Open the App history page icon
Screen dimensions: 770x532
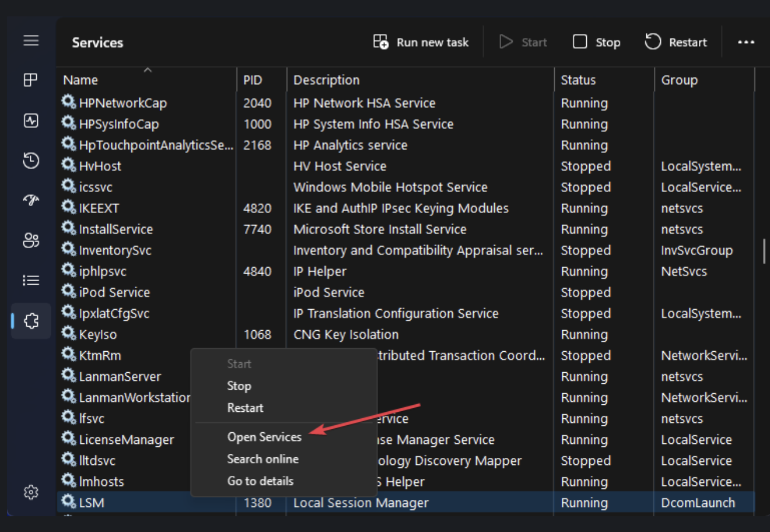31,160
